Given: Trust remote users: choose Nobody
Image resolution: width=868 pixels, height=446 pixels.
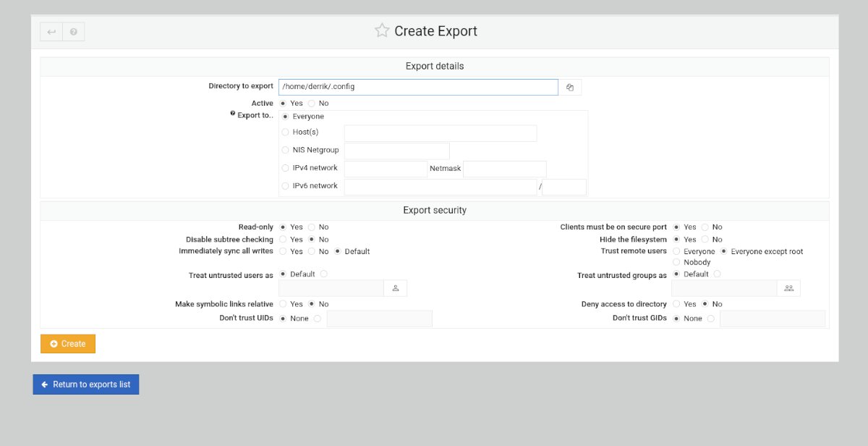Looking at the screenshot, I should click(x=676, y=262).
